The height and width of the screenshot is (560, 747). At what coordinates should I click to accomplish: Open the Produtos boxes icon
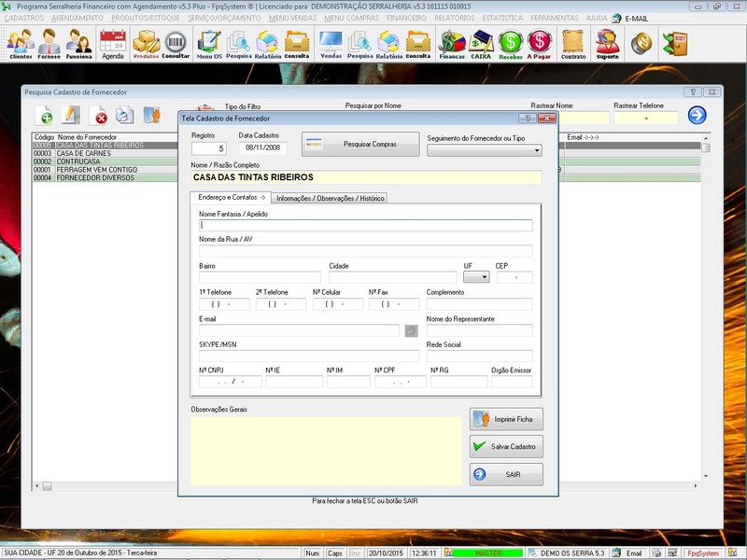click(x=146, y=44)
